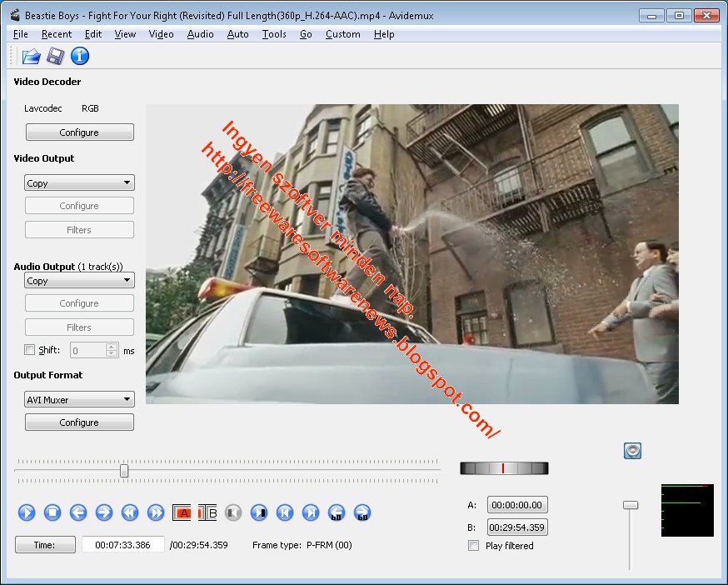Go to the next frame
Image resolution: width=728 pixels, height=585 pixels.
click(x=104, y=512)
